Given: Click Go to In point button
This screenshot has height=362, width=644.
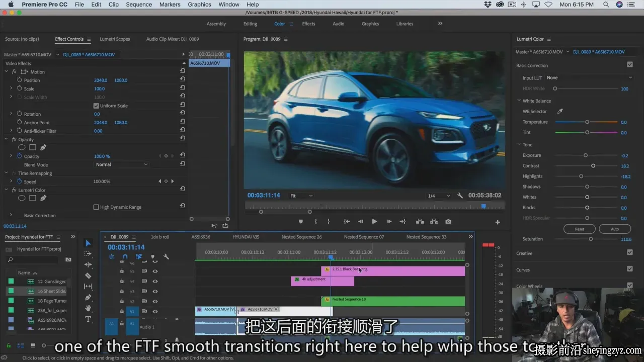Looking at the screenshot, I should pyautogui.click(x=347, y=222).
